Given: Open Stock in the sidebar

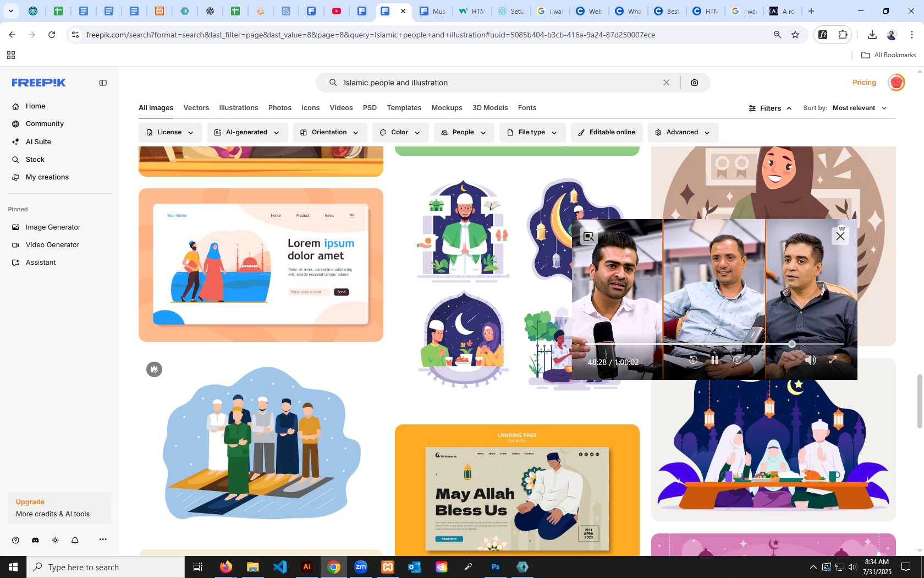Looking at the screenshot, I should [35, 160].
